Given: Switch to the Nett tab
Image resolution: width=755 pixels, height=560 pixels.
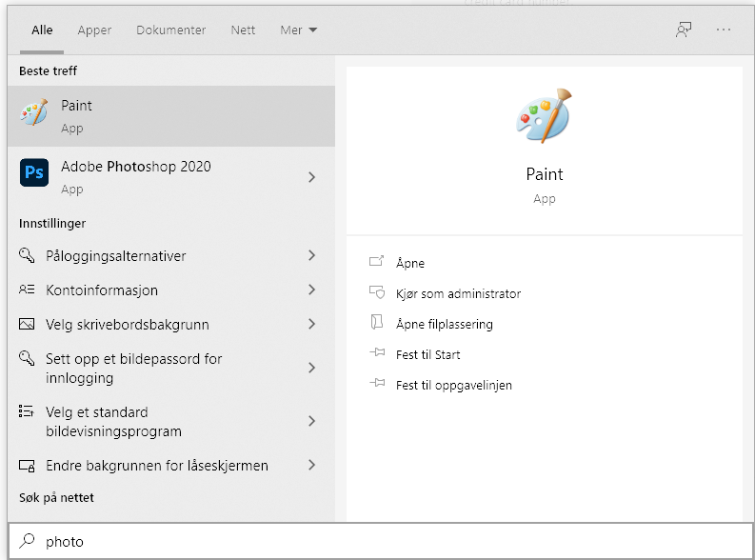Looking at the screenshot, I should (x=243, y=30).
